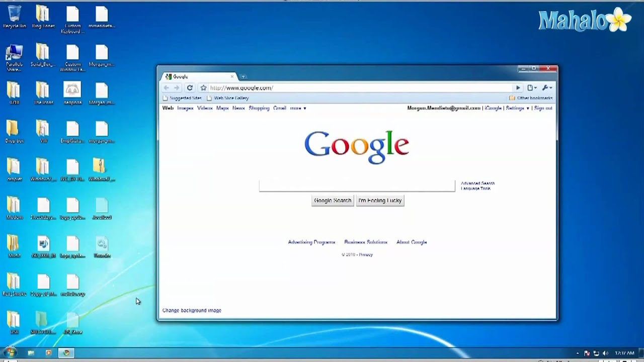
Task: Open Windows Explorer from the taskbar
Action: click(32, 352)
